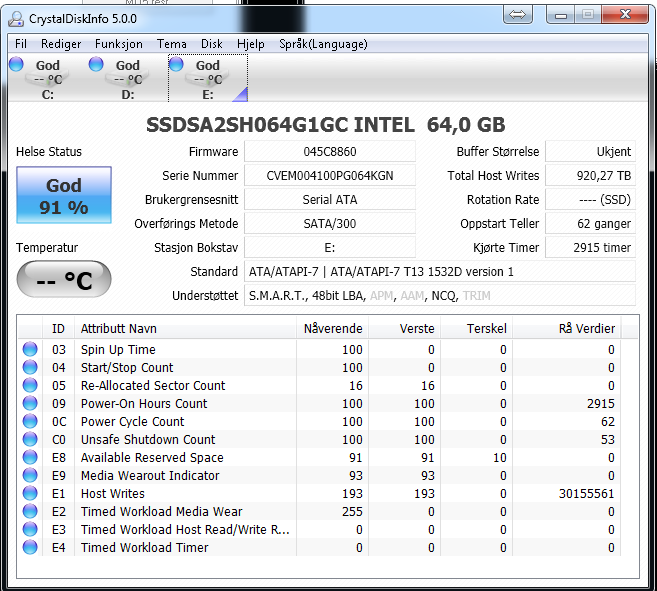
Task: Click status orb of Power-On Hours Count row
Action: (x=30, y=403)
